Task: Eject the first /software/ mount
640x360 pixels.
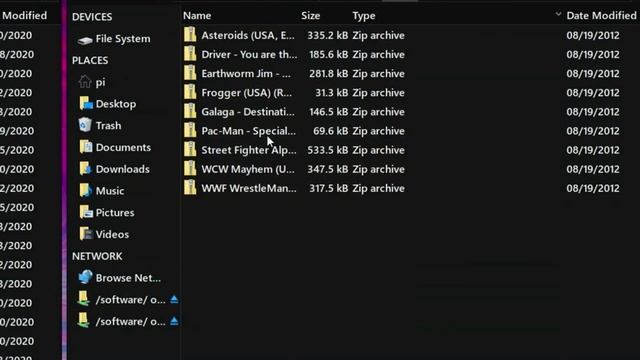Action: 174,300
